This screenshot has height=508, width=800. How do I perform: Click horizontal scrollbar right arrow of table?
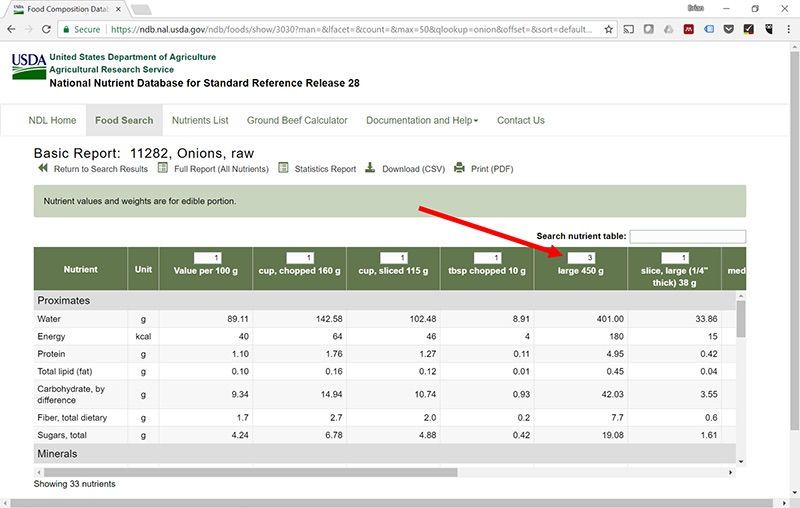pyautogui.click(x=730, y=472)
